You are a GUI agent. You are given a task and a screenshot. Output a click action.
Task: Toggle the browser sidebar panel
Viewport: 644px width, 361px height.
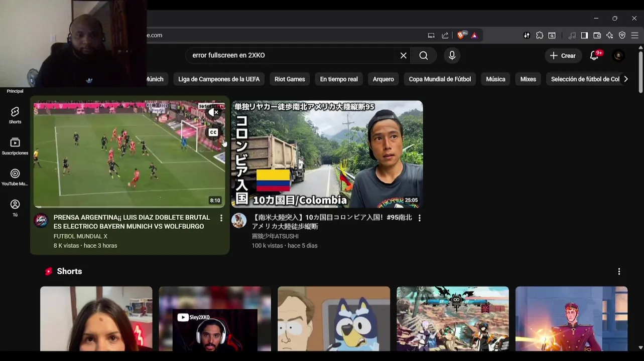pos(584,35)
